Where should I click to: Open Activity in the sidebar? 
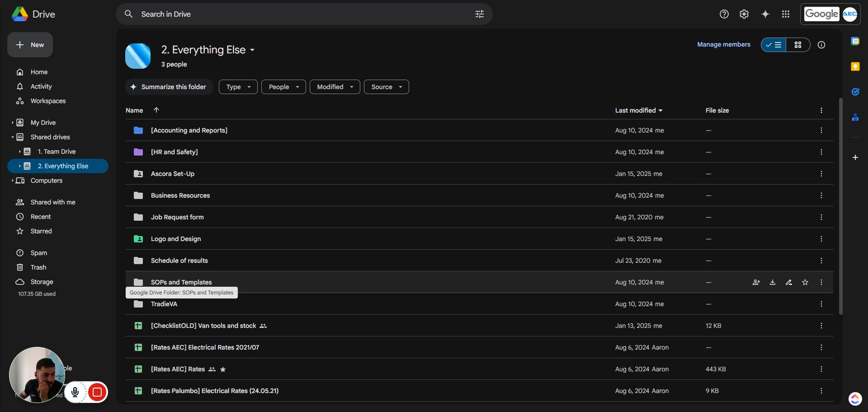(x=41, y=86)
